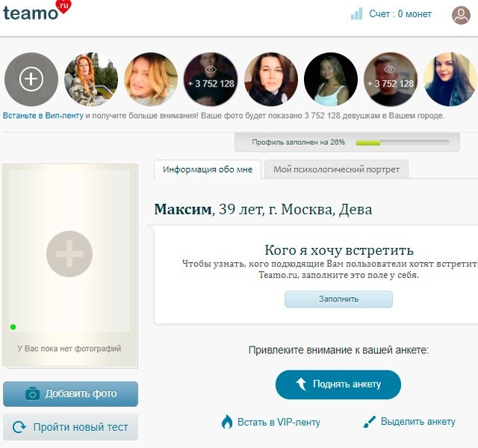
Task: Click the teamo.ru heart logo
Action: pos(37,11)
